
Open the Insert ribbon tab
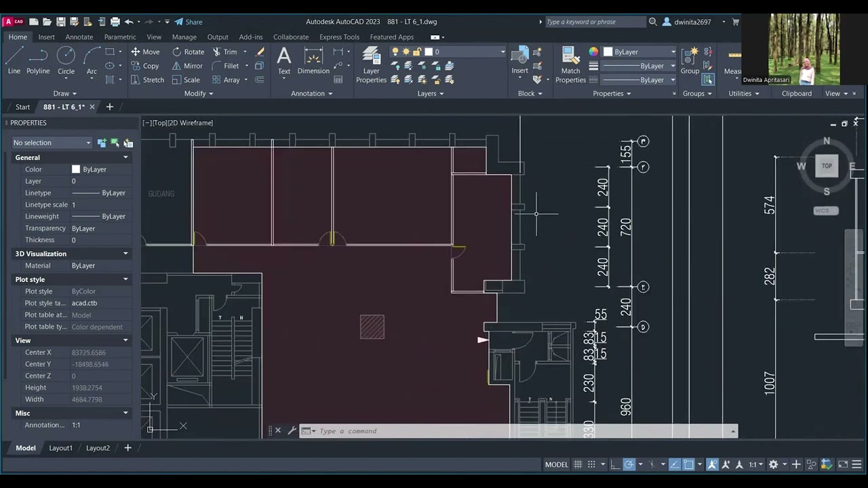tap(47, 37)
